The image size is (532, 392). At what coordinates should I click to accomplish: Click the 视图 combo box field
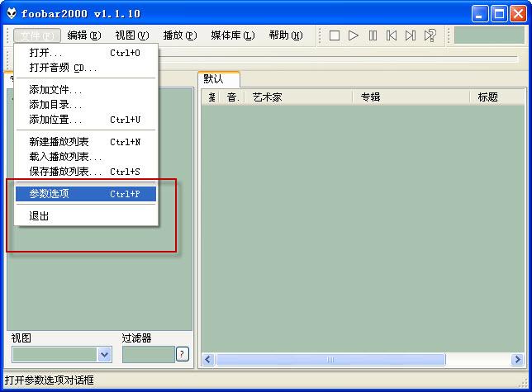pyautogui.click(x=62, y=355)
